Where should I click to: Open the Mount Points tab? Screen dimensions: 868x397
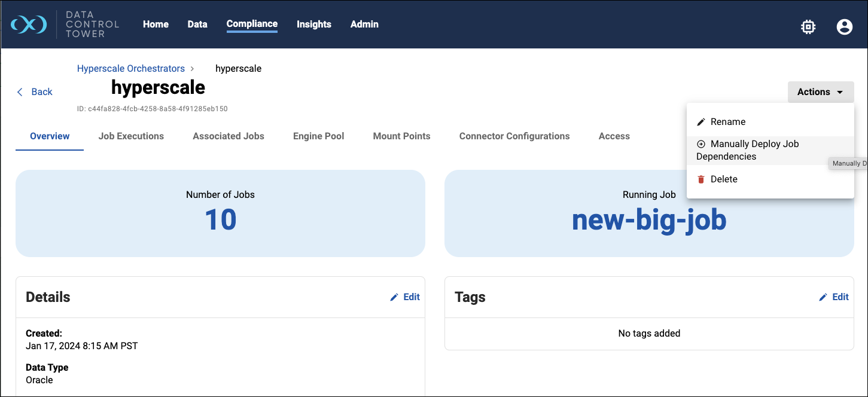point(401,136)
